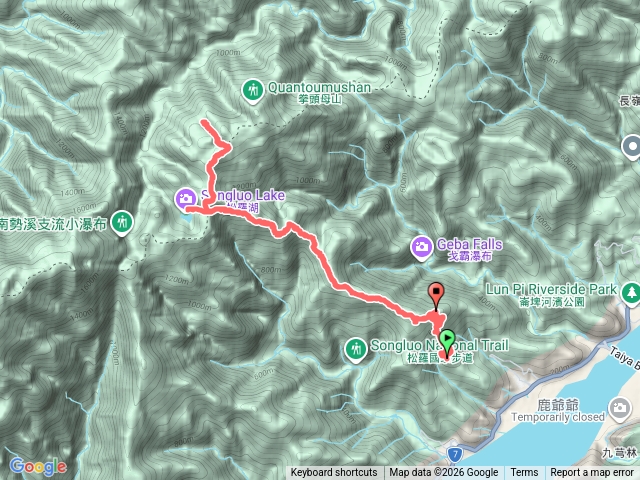Select the Songluo Lake camera pin
This screenshot has width=640, height=480.
[x=186, y=199]
